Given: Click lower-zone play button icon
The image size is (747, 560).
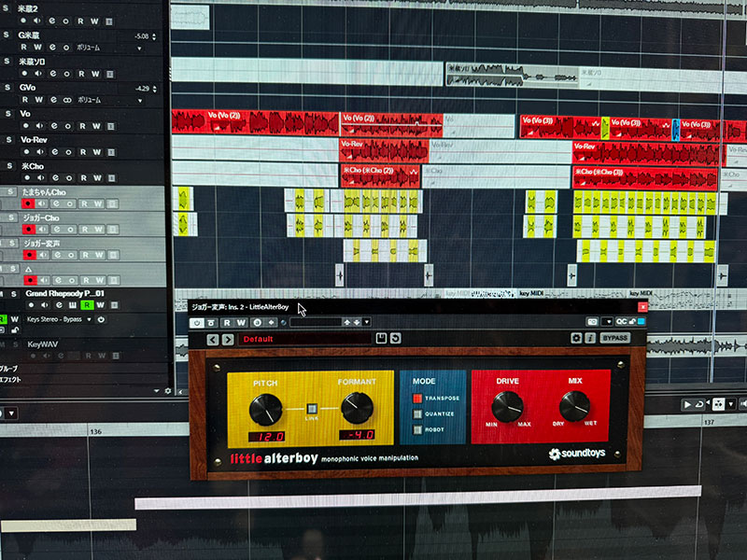Looking at the screenshot, I should (687, 405).
